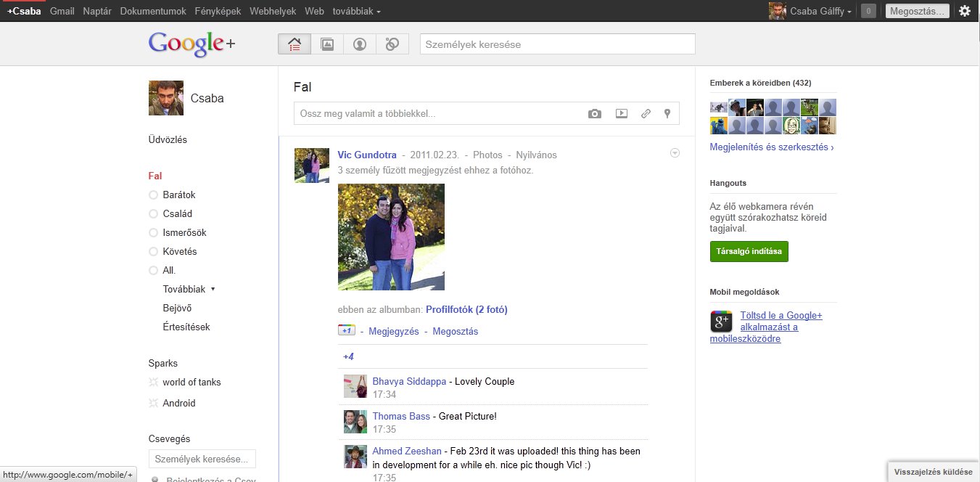
Task: Click the Személyek keresése header search box
Action: point(557,44)
